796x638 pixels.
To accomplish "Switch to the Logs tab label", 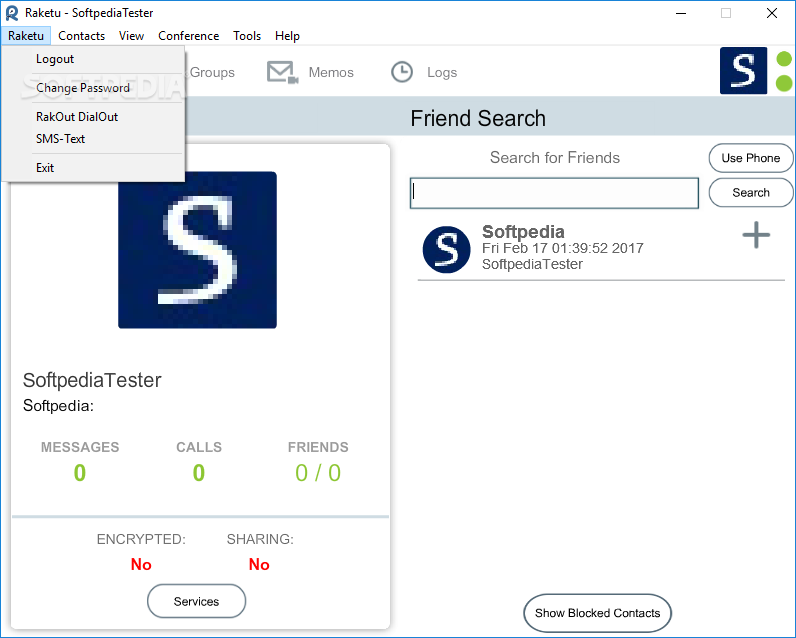I will click(442, 73).
